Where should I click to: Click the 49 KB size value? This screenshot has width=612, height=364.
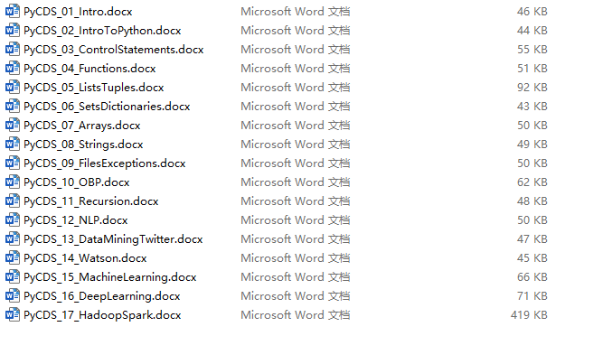[532, 145]
